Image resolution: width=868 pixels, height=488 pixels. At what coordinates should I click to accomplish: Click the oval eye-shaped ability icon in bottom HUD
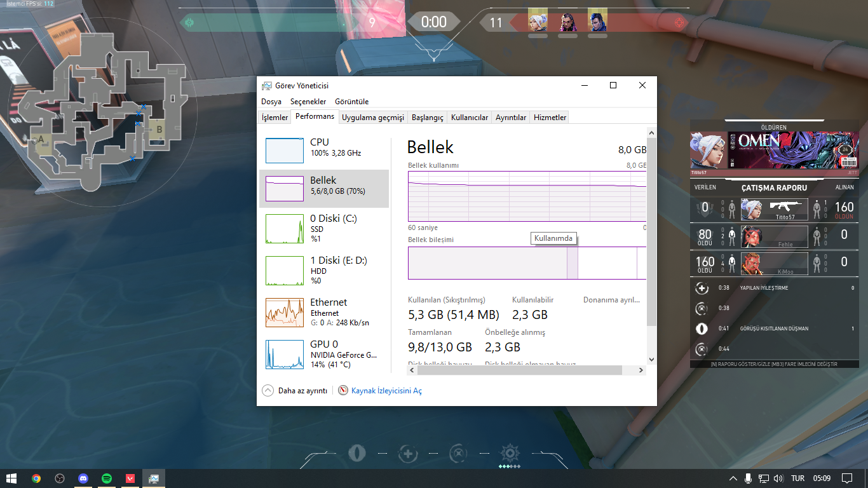[x=357, y=454]
